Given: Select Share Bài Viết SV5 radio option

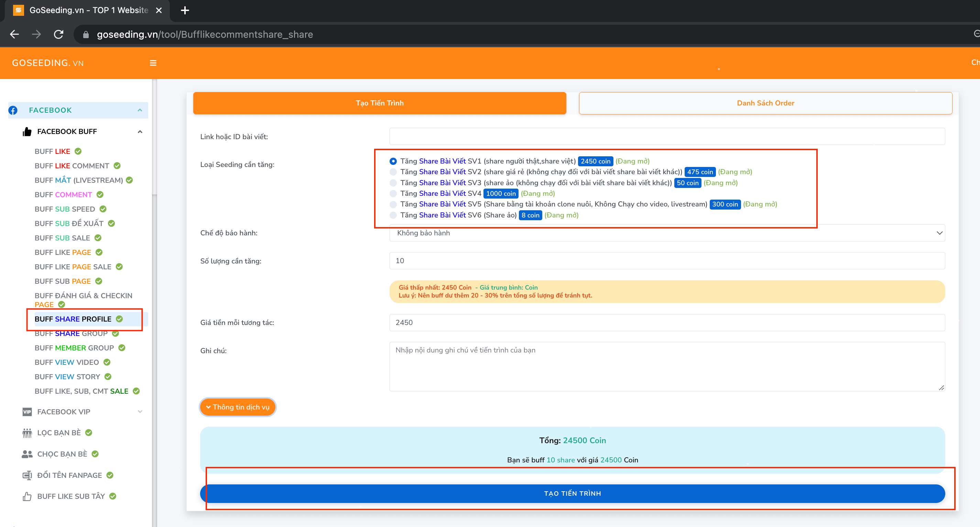Looking at the screenshot, I should pos(393,204).
